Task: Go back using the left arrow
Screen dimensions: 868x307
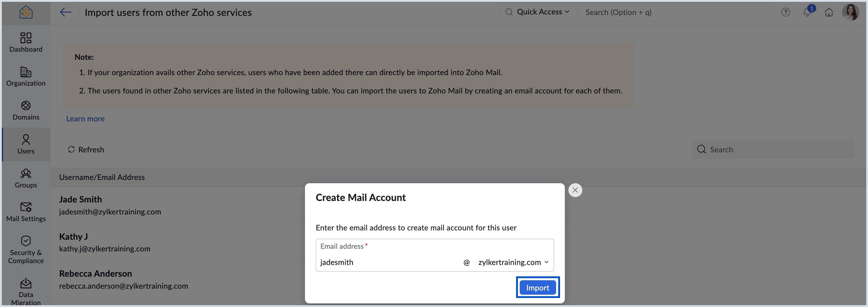Action: click(66, 12)
